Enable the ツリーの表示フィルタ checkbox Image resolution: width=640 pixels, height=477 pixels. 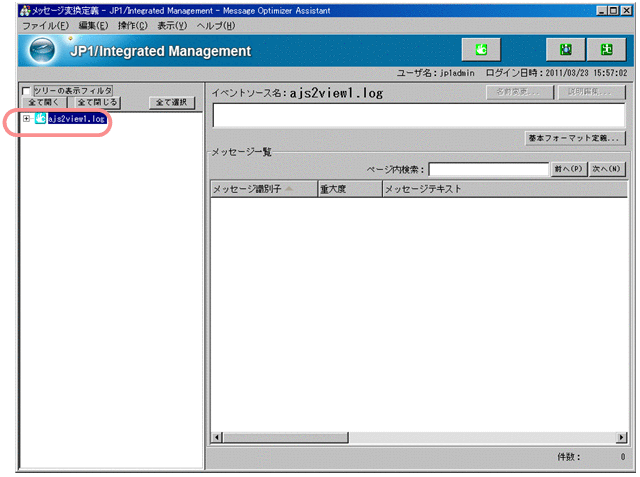click(27, 91)
